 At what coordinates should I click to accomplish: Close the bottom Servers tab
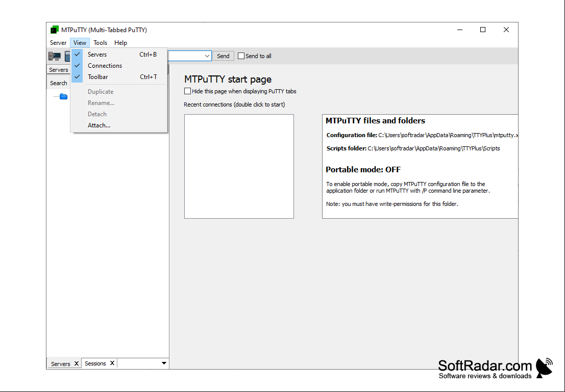[77, 363]
